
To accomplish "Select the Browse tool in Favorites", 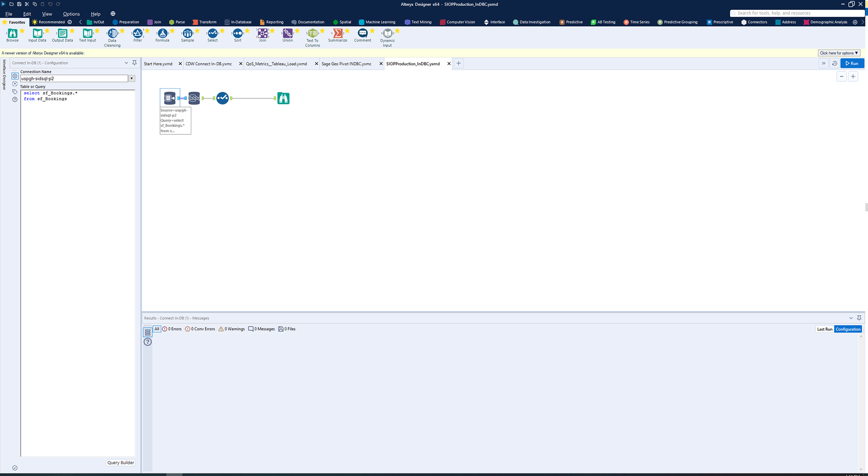I will [x=12, y=35].
